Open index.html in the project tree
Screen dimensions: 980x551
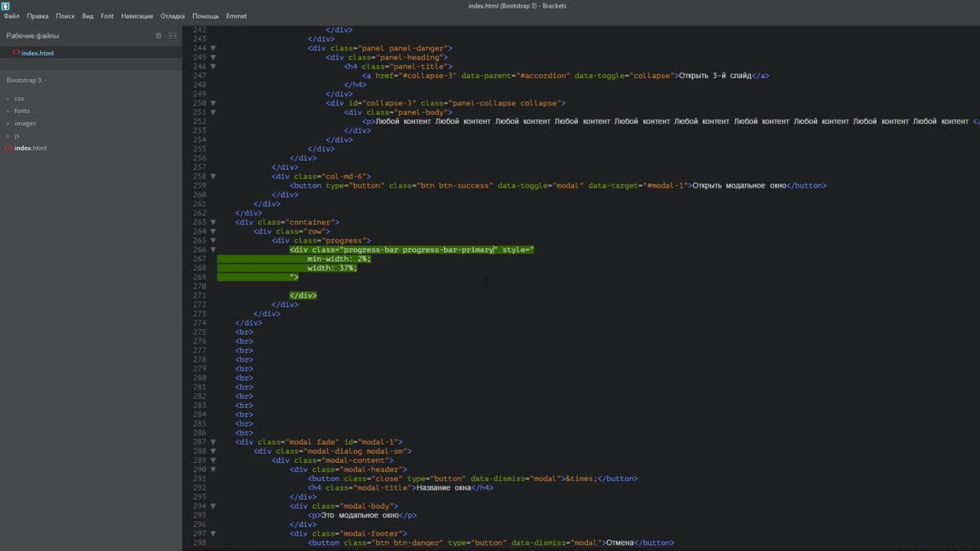31,148
